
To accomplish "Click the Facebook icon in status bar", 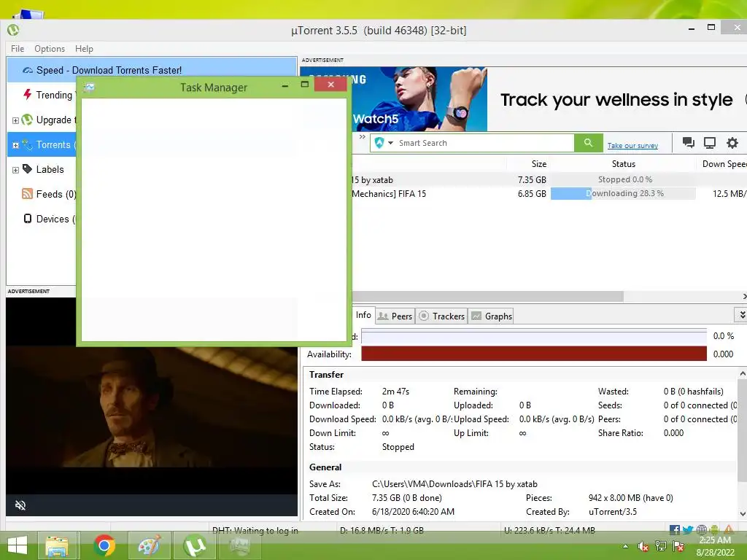I will click(674, 530).
